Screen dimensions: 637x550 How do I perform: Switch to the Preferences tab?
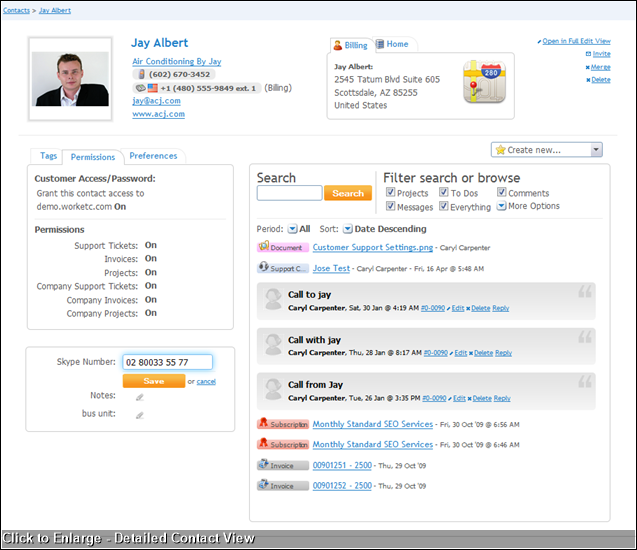(153, 156)
